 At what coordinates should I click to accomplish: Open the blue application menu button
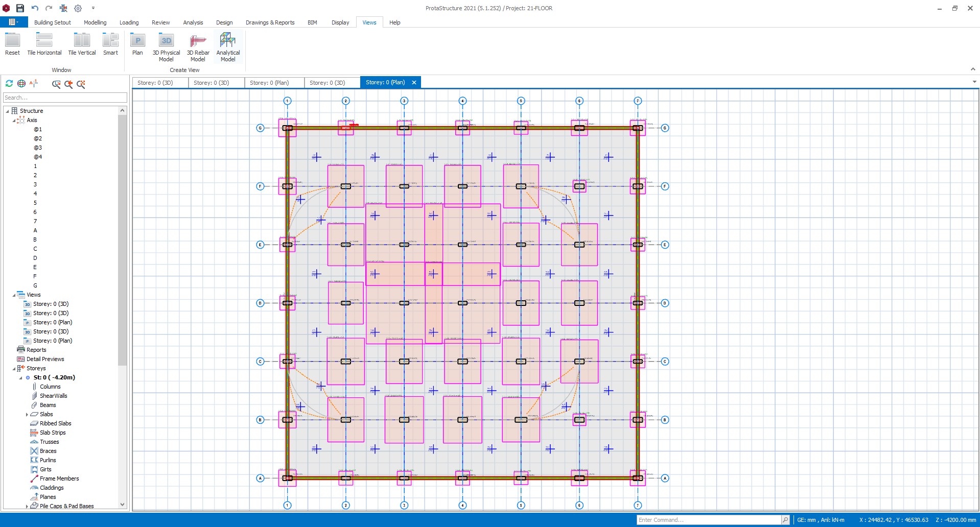pyautogui.click(x=13, y=22)
